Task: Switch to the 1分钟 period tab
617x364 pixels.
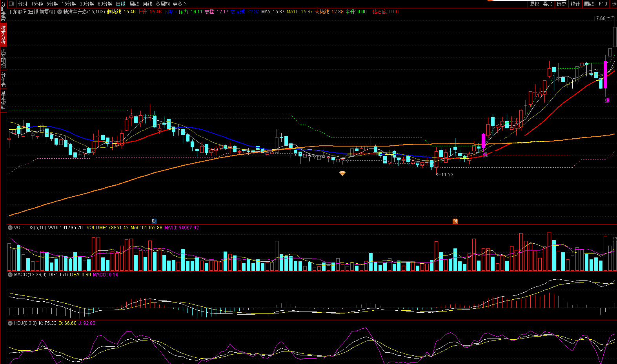Action: click(37, 4)
